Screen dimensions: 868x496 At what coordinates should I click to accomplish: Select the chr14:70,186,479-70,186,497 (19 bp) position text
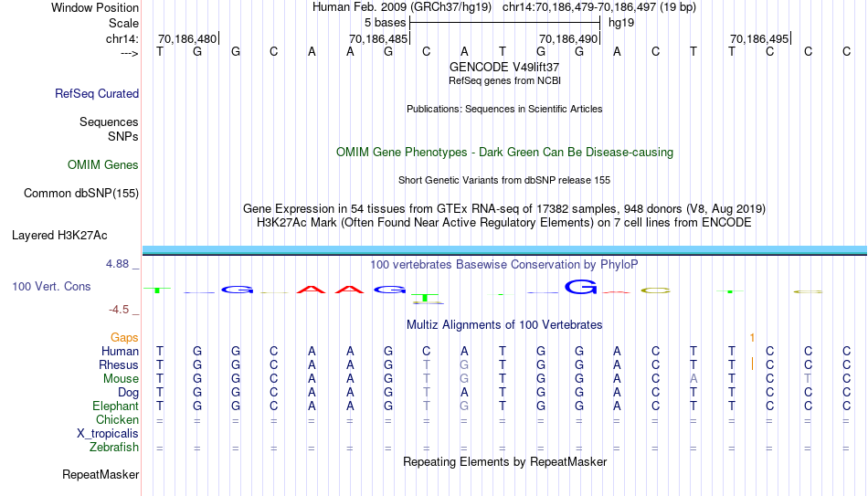tap(599, 7)
